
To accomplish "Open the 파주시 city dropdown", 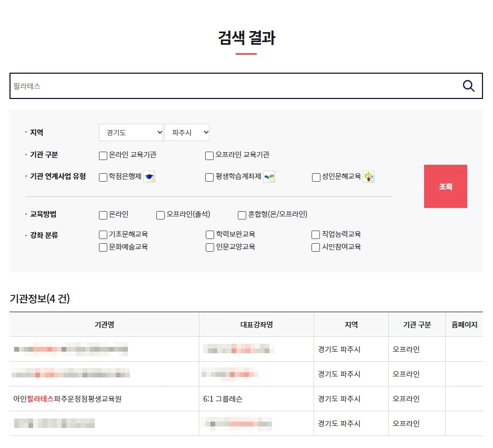I will (187, 132).
